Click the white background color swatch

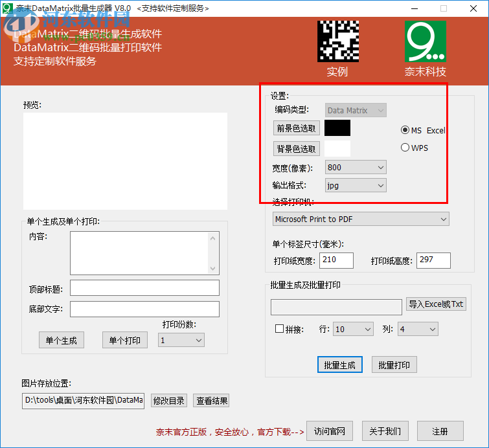pyautogui.click(x=337, y=149)
